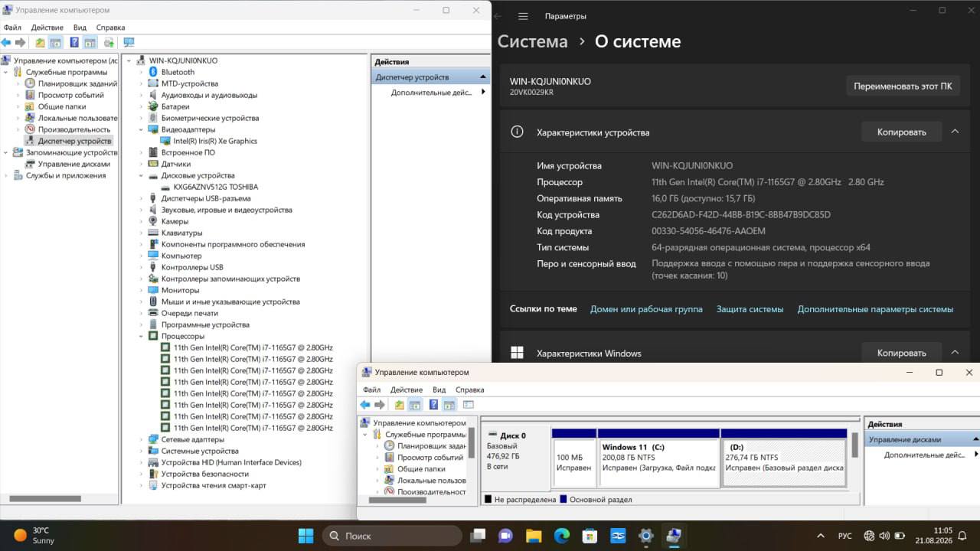Click the Очереди печати printer icon
The image size is (980, 551).
click(153, 313)
